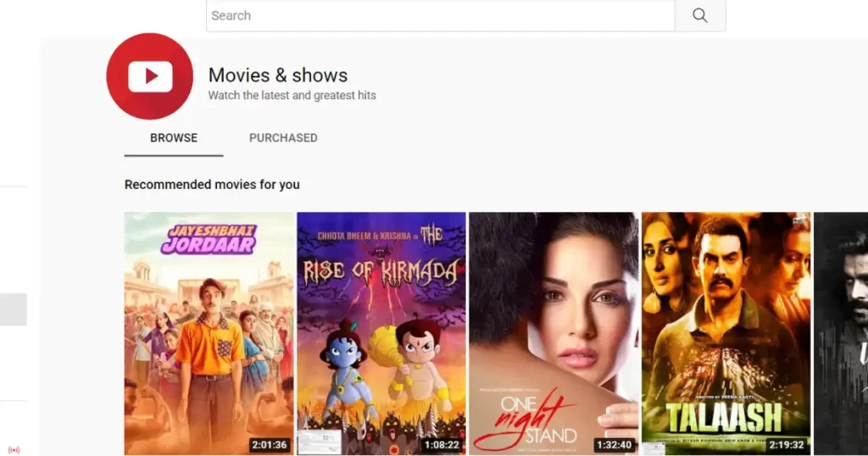The image size is (868, 456).
Task: Focus the Search input field
Action: [x=440, y=15]
